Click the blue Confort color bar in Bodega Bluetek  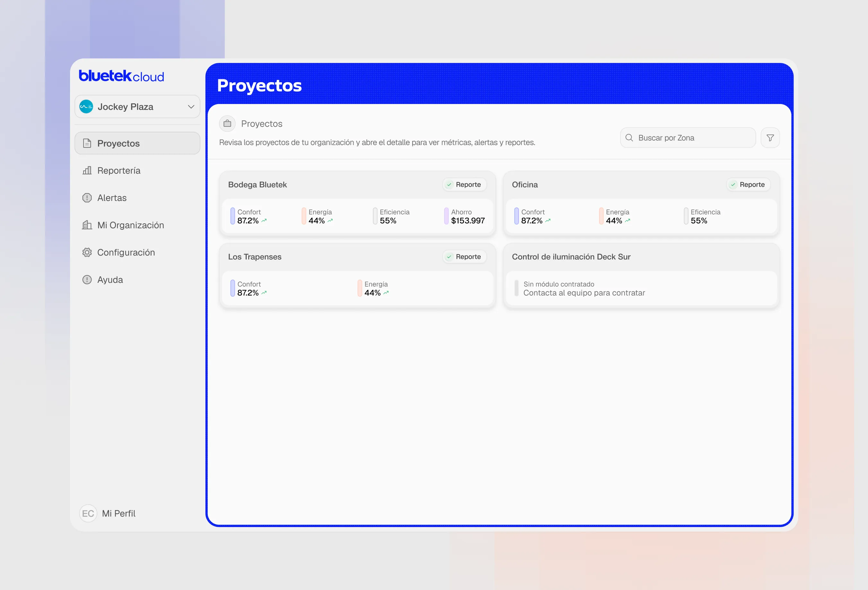pos(233,216)
